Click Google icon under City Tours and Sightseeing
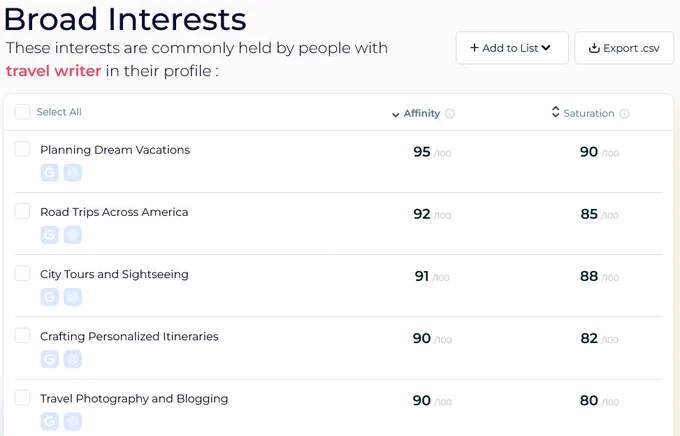Screen dimensions: 680x436 (x=49, y=297)
